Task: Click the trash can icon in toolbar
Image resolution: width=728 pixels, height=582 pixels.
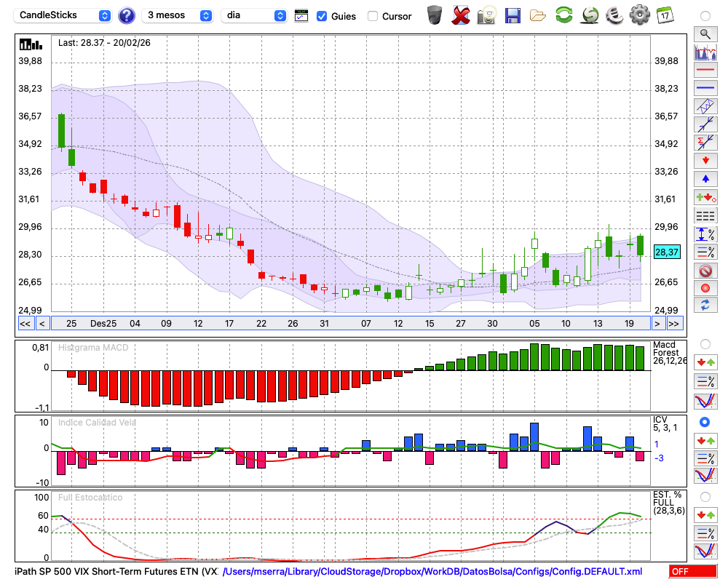Action: point(435,15)
